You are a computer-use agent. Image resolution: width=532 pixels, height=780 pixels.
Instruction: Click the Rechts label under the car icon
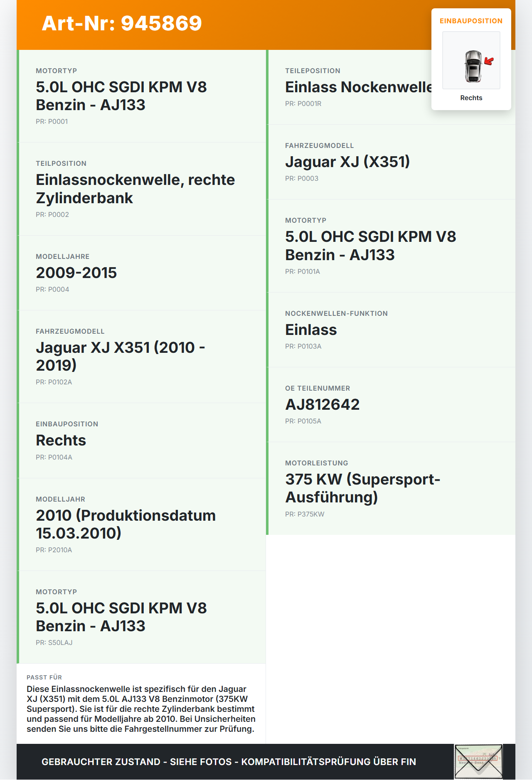pyautogui.click(x=471, y=98)
